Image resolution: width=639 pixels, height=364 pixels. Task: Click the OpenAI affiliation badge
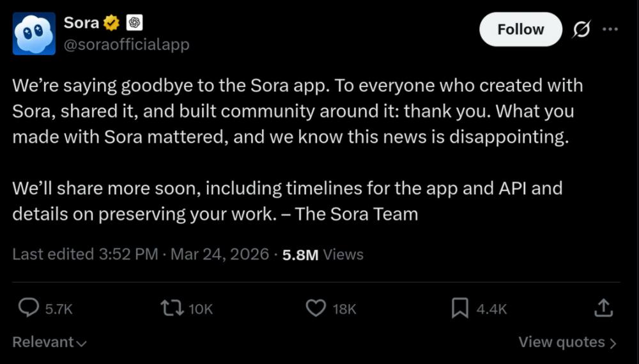tap(134, 23)
